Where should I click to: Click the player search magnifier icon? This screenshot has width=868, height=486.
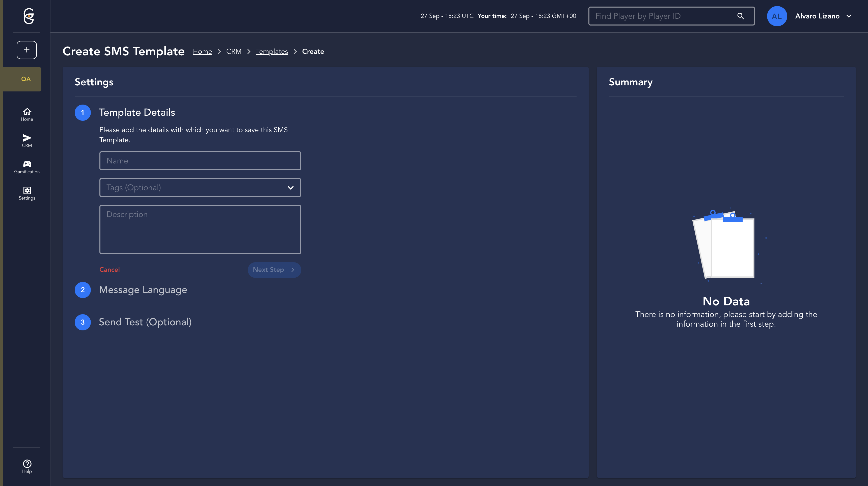click(x=740, y=16)
